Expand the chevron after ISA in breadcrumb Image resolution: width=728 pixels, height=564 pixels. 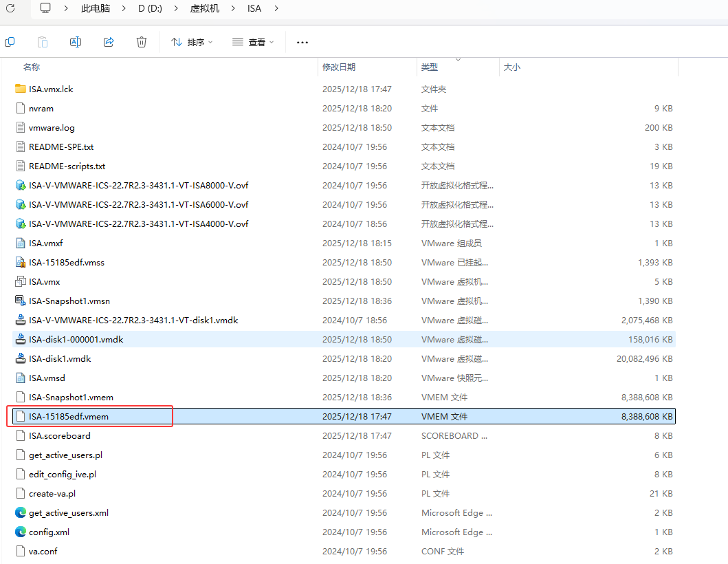point(276,8)
